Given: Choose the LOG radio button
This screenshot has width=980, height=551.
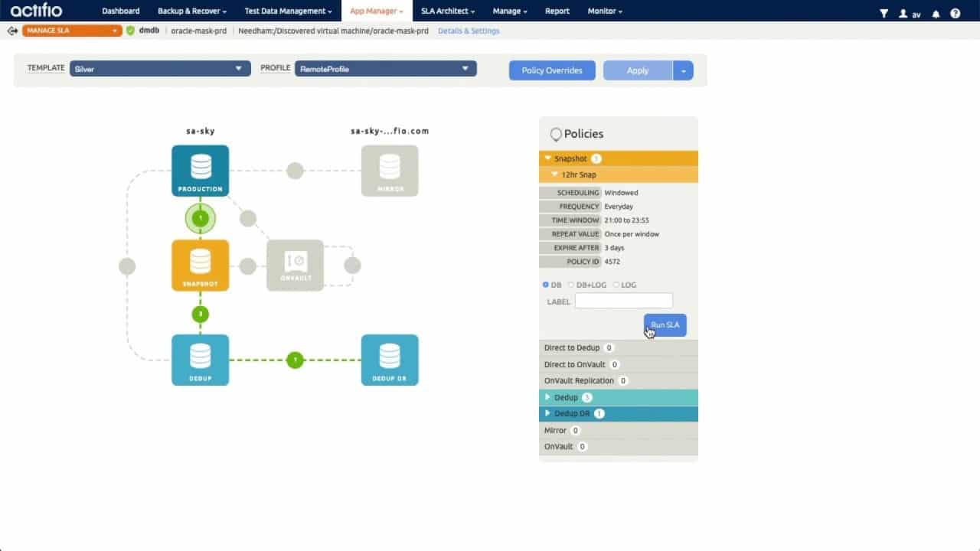Looking at the screenshot, I should (x=616, y=285).
